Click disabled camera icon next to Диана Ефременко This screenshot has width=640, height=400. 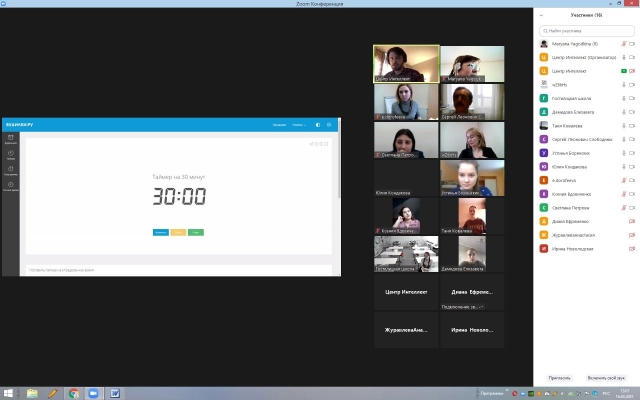(x=632, y=221)
